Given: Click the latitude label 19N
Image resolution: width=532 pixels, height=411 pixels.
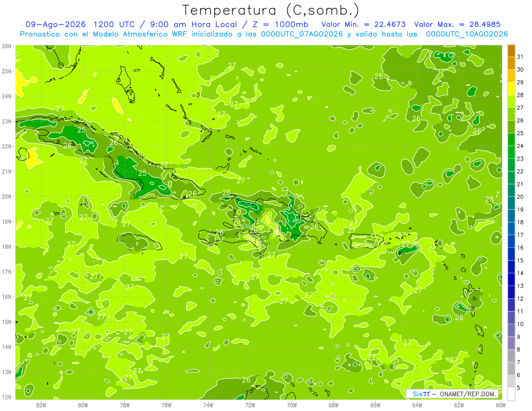Looking at the screenshot, I should click(x=7, y=221).
